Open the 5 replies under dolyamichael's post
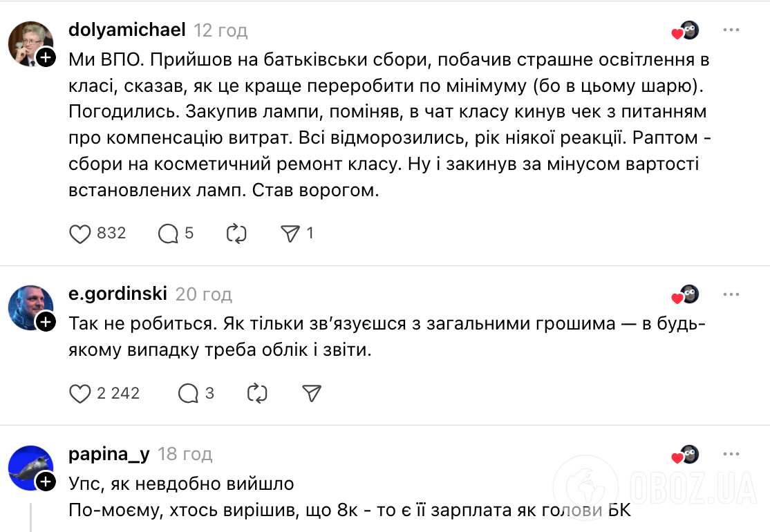770x532 pixels. [169, 234]
